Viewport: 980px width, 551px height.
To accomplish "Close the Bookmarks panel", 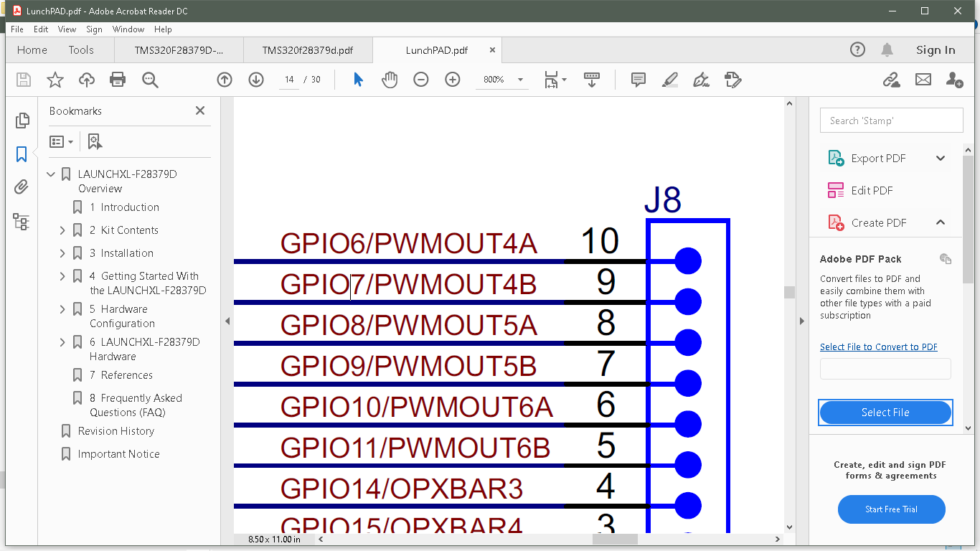I will point(200,110).
